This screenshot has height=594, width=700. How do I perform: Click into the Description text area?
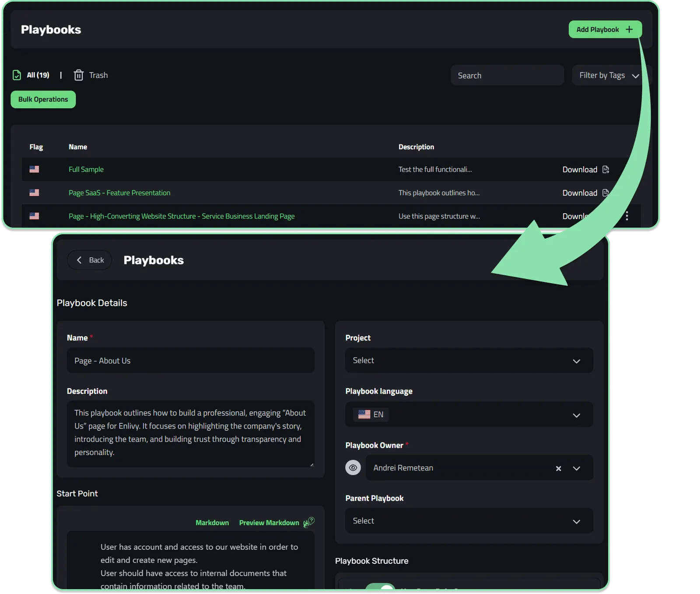[190, 433]
